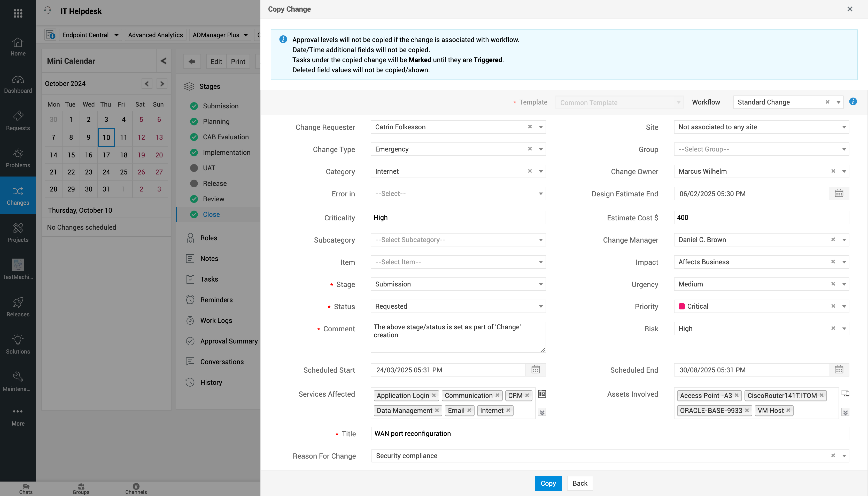Open the Work Logs section
Viewport: 868px width, 496px height.
tap(216, 321)
